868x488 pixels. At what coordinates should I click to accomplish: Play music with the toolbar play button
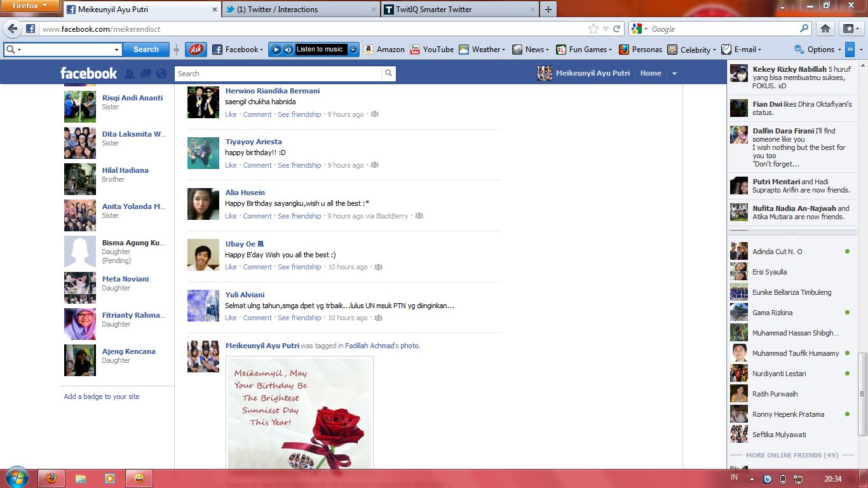[276, 50]
